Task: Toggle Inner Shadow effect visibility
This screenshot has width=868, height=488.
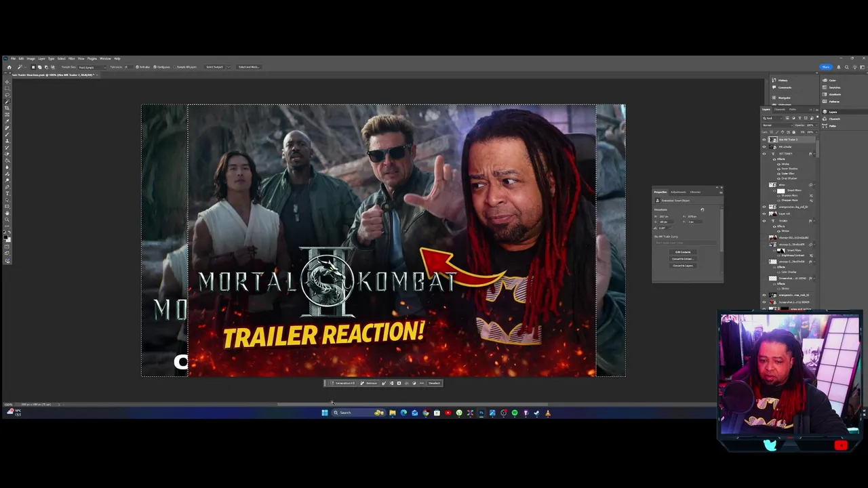Action: 778,169
